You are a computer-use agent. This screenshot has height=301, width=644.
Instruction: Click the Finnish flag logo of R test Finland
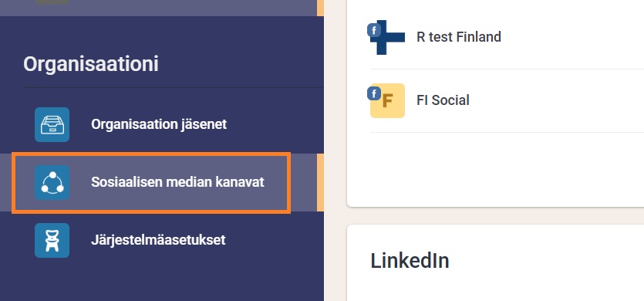pyautogui.click(x=388, y=37)
